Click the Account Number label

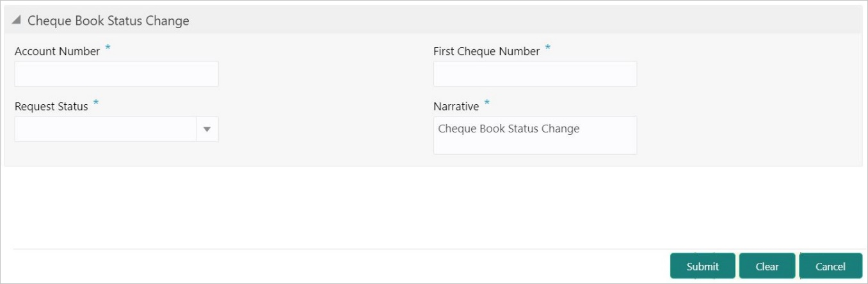57,52
